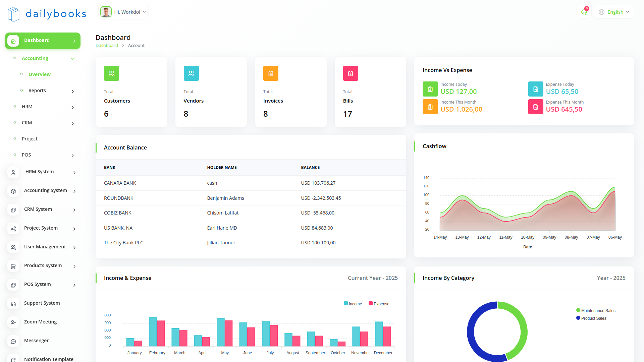This screenshot has width=644, height=362.
Task: Open the Hi, Workdo! user dropdown
Action: click(x=123, y=12)
